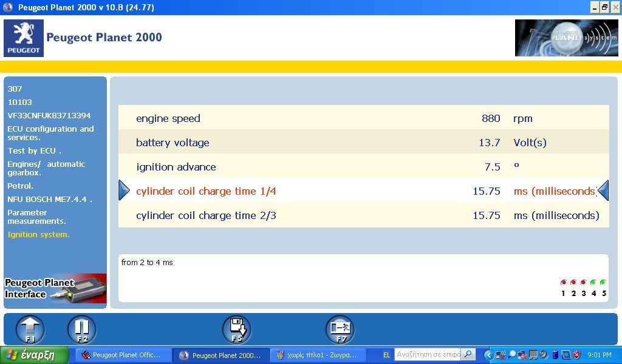This screenshot has height=364, width=622.
Task: Click the right blue arrow beside milliseconds
Action: tap(603, 190)
